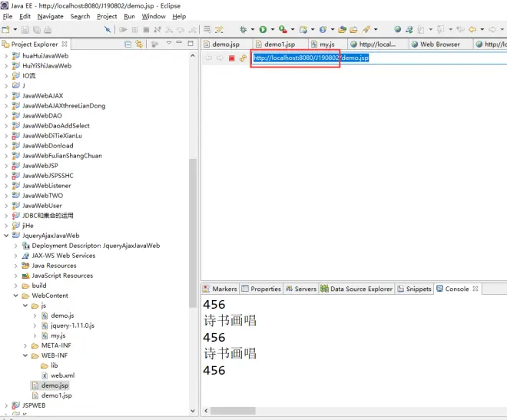Open the Search menu
The height and width of the screenshot is (420, 507).
tap(80, 16)
